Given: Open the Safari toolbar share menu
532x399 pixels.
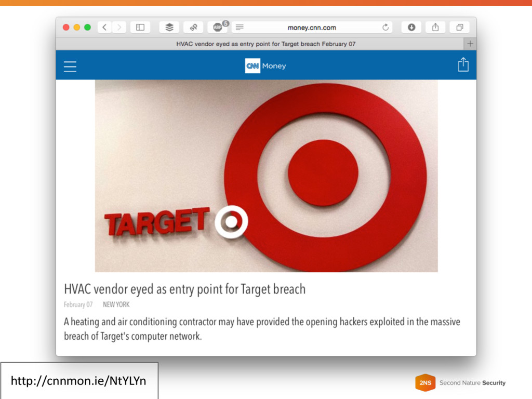Looking at the screenshot, I should [x=435, y=28].
